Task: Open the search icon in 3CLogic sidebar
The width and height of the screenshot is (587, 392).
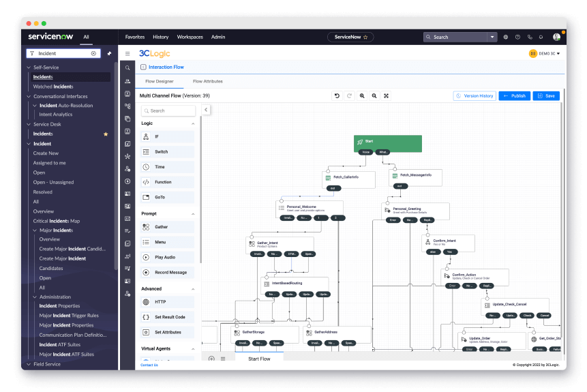Action: [127, 67]
